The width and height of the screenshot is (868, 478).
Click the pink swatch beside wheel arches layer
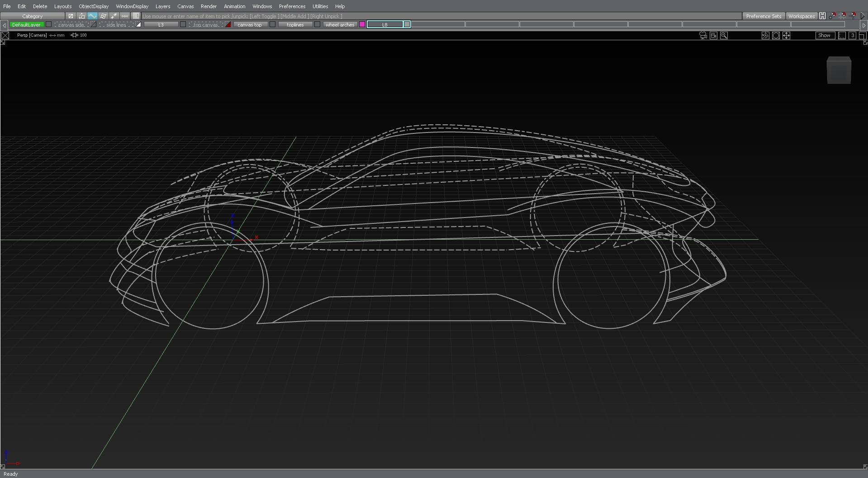(362, 24)
